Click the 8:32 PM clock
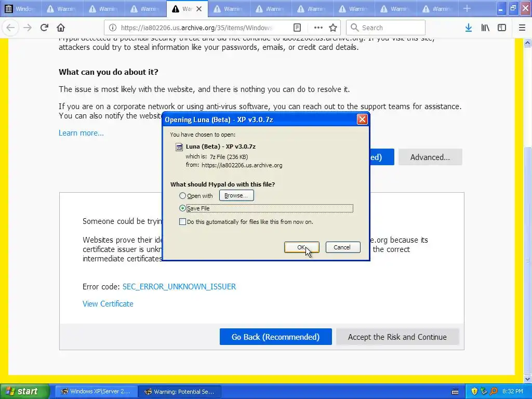This screenshot has height=399, width=532. pyautogui.click(x=513, y=392)
